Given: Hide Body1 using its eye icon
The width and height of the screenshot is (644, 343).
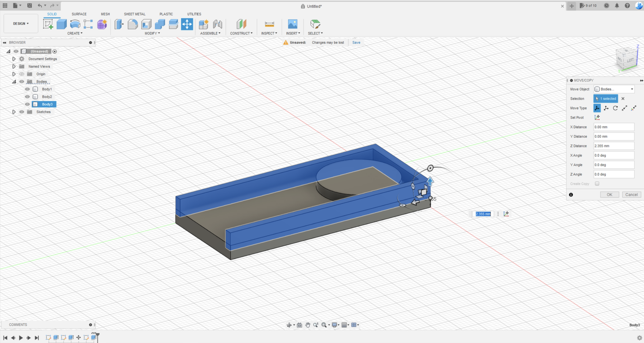Looking at the screenshot, I should pos(27,89).
